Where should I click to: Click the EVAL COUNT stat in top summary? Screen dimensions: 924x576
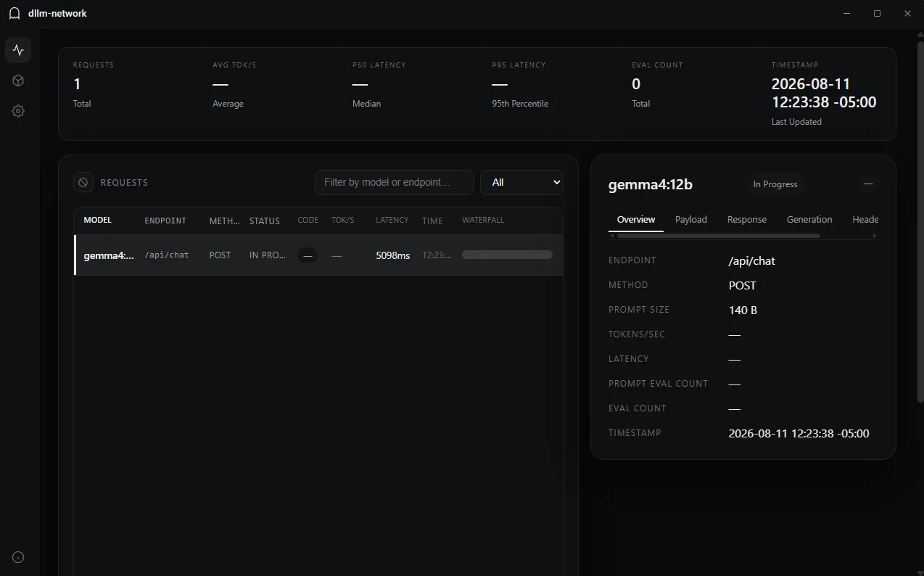point(657,84)
